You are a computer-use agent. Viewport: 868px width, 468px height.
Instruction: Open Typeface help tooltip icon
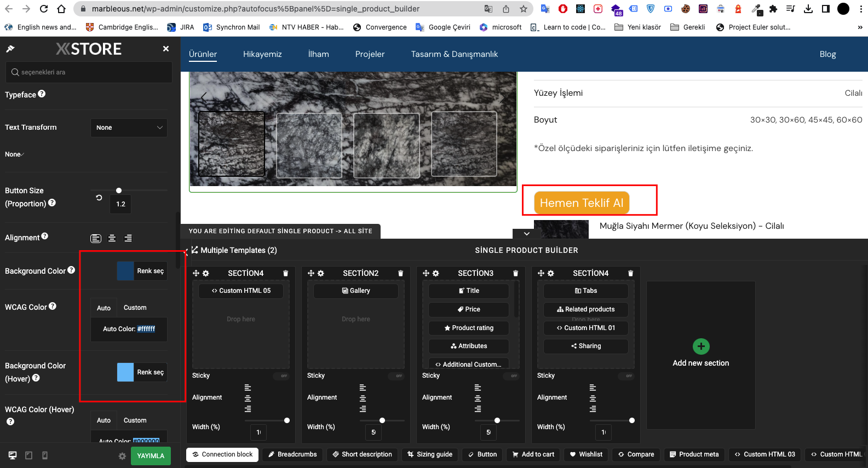42,94
